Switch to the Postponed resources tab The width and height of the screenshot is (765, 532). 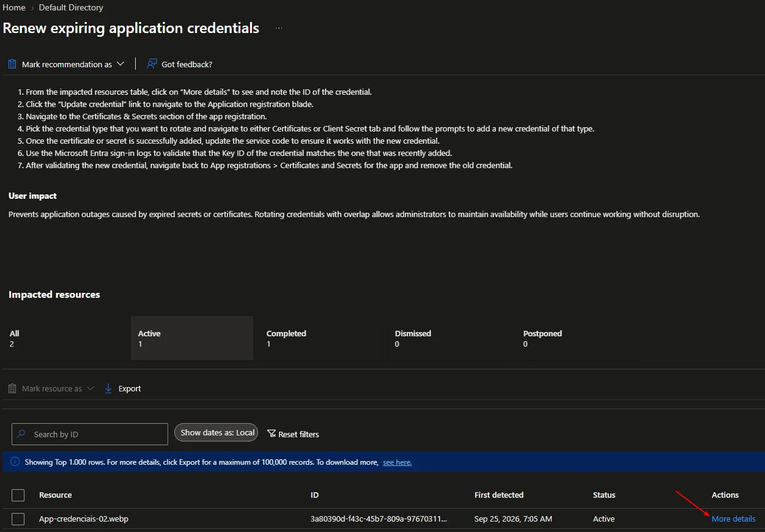577,338
